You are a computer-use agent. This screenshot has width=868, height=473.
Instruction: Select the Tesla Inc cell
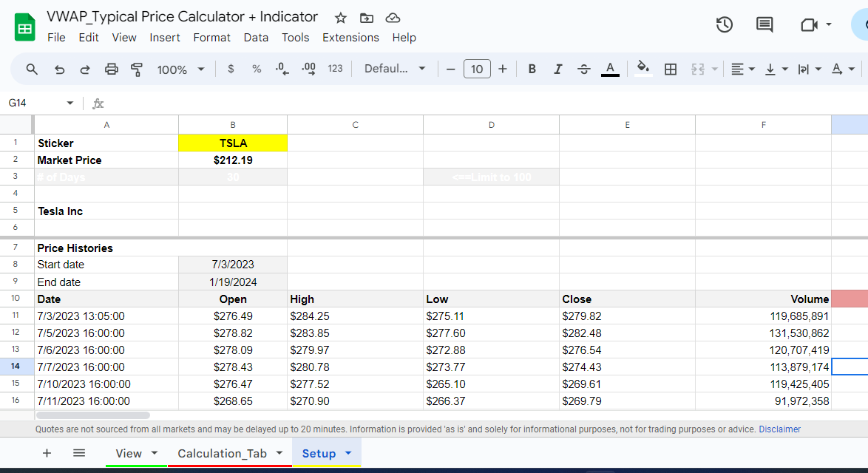tap(106, 211)
